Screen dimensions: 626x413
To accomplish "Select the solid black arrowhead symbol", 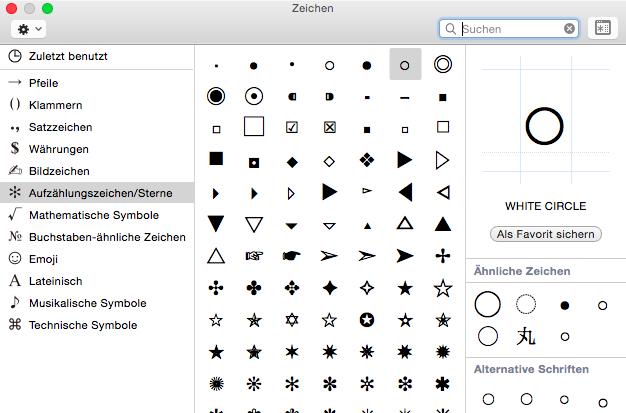I will point(405,256).
